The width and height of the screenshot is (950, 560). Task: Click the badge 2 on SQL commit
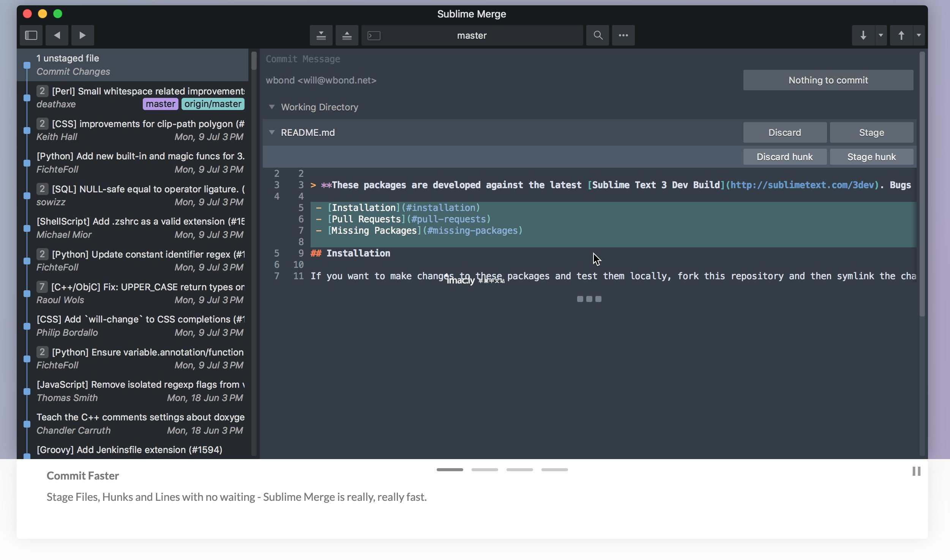coord(42,189)
